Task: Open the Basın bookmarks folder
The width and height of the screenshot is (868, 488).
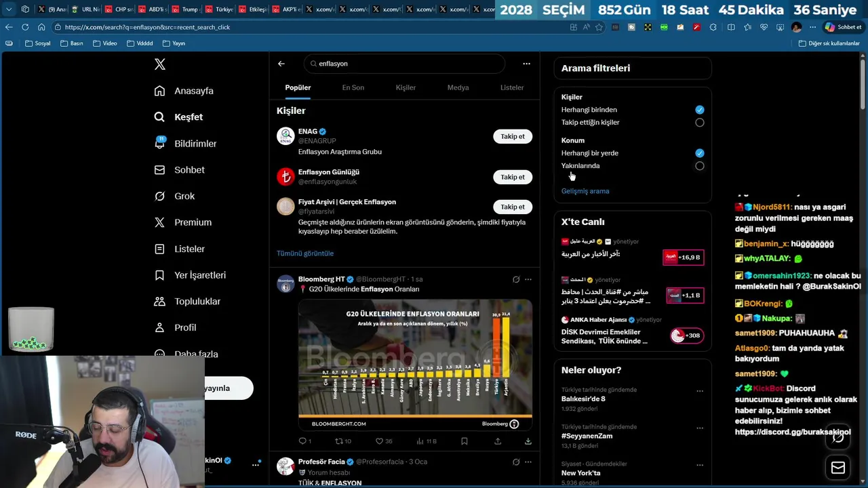Action: tap(71, 43)
